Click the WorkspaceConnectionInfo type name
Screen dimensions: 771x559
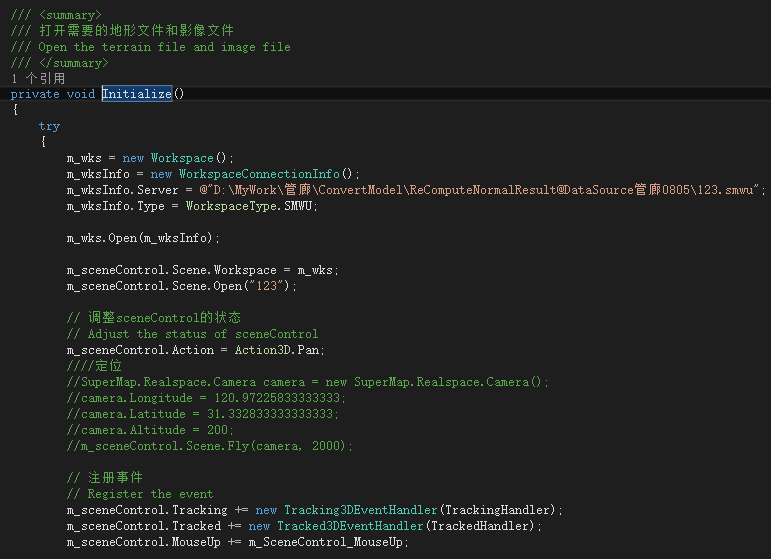click(x=259, y=174)
